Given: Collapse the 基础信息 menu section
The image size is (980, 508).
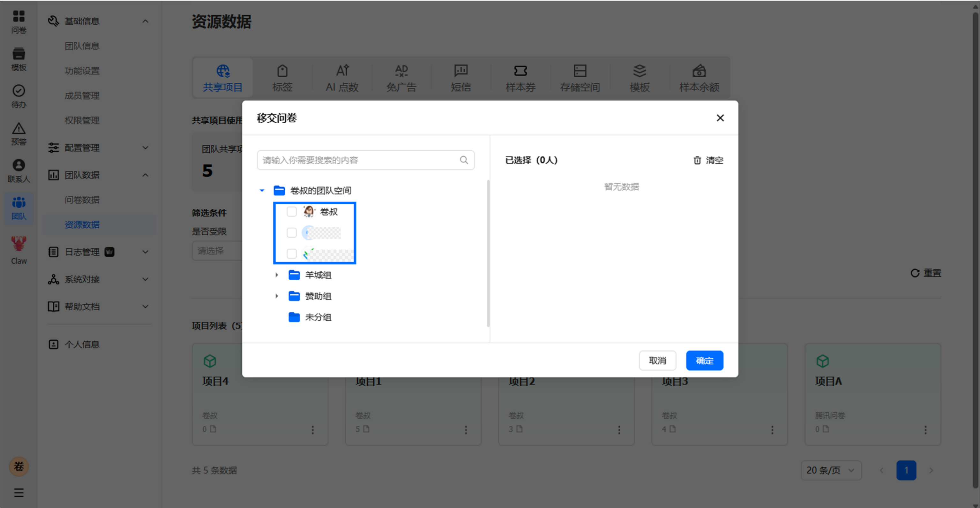Looking at the screenshot, I should click(x=145, y=21).
